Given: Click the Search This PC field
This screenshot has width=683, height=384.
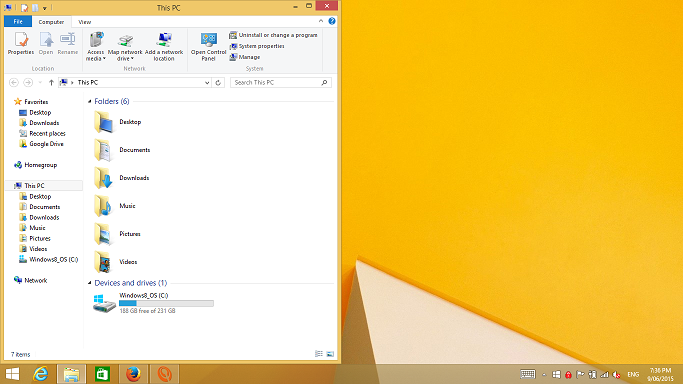Looking at the screenshot, I should point(281,82).
